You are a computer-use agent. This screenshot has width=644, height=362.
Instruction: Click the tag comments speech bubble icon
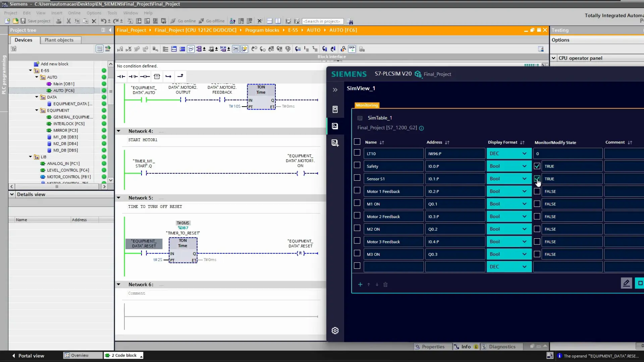pos(191,49)
